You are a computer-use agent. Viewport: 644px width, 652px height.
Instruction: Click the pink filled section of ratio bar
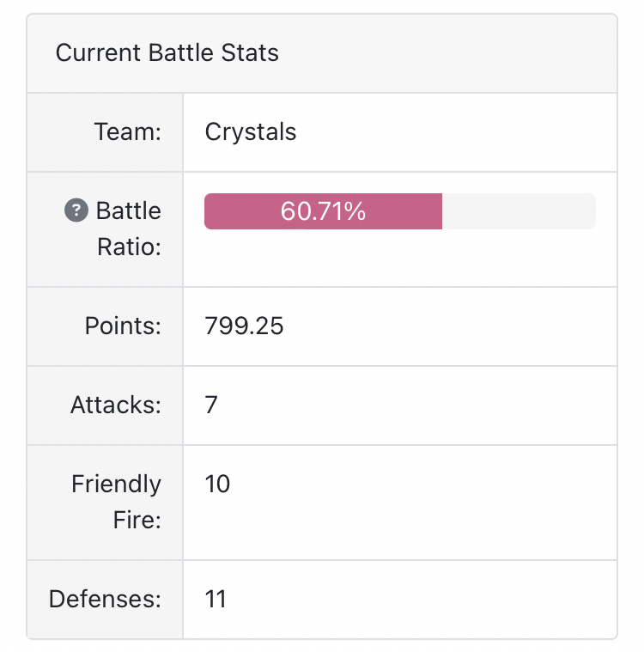tap(240, 211)
